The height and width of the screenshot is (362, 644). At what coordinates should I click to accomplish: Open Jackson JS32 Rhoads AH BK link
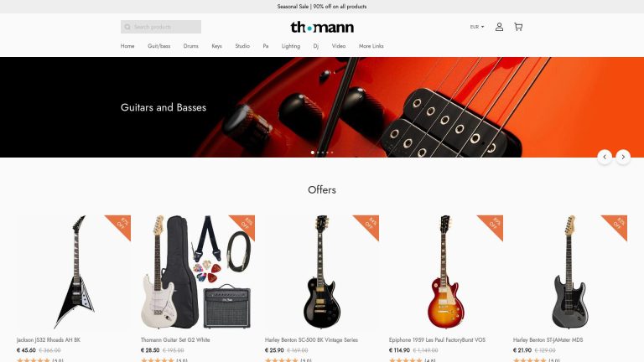coord(49,340)
